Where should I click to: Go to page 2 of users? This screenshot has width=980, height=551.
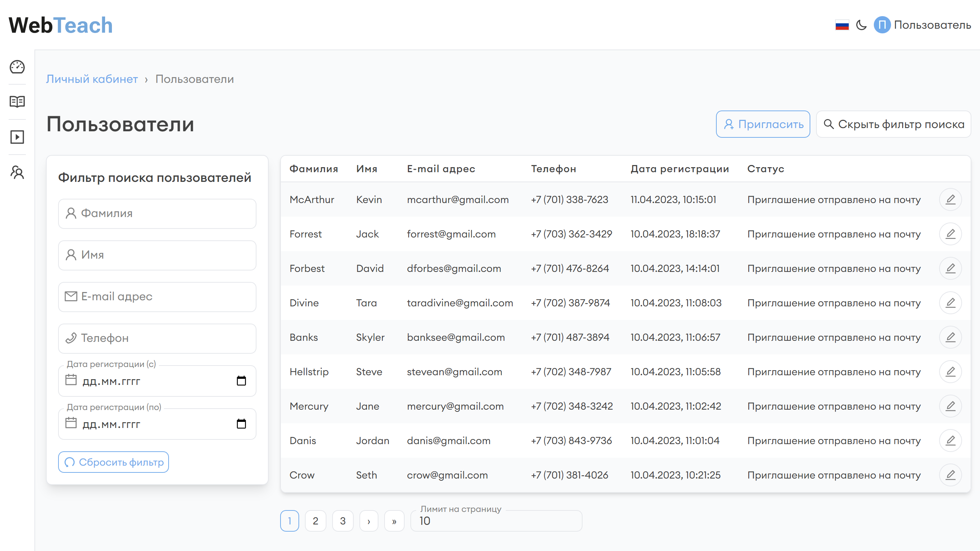315,521
